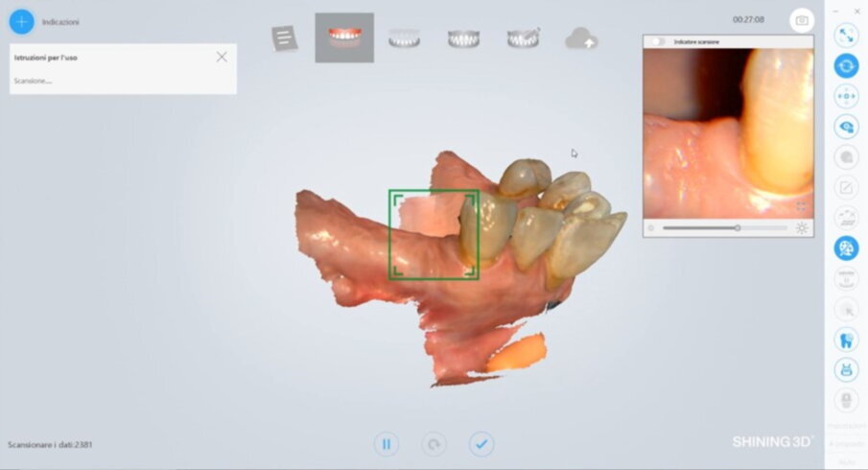This screenshot has width=868, height=470.
Task: Toggle the eye view icon in sidebar
Action: pos(846,127)
